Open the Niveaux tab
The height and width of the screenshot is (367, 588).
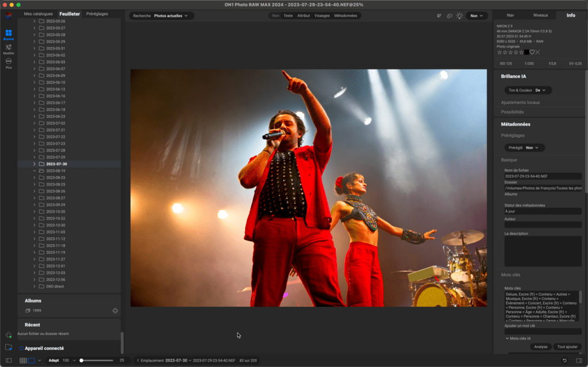[540, 16]
